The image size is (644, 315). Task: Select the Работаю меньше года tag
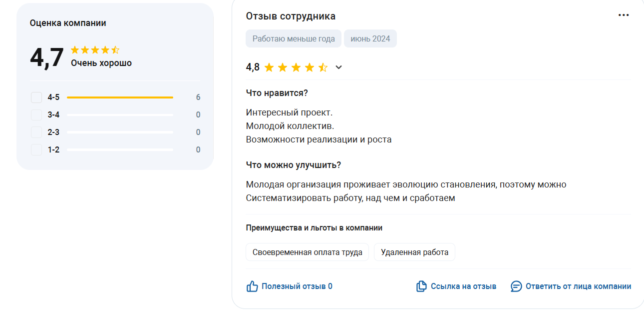294,38
